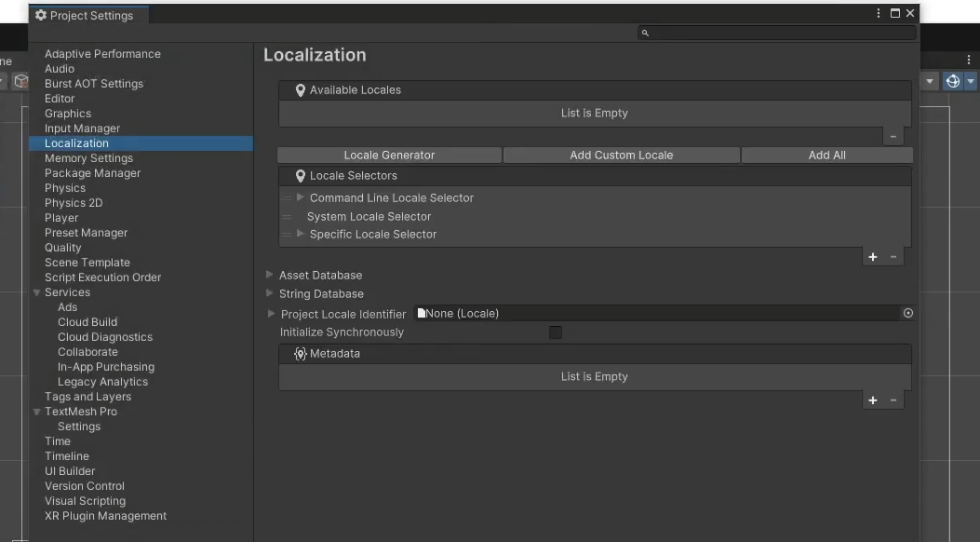Open the Locale Generator
Image resolution: width=980 pixels, height=542 pixels.
pyautogui.click(x=389, y=155)
